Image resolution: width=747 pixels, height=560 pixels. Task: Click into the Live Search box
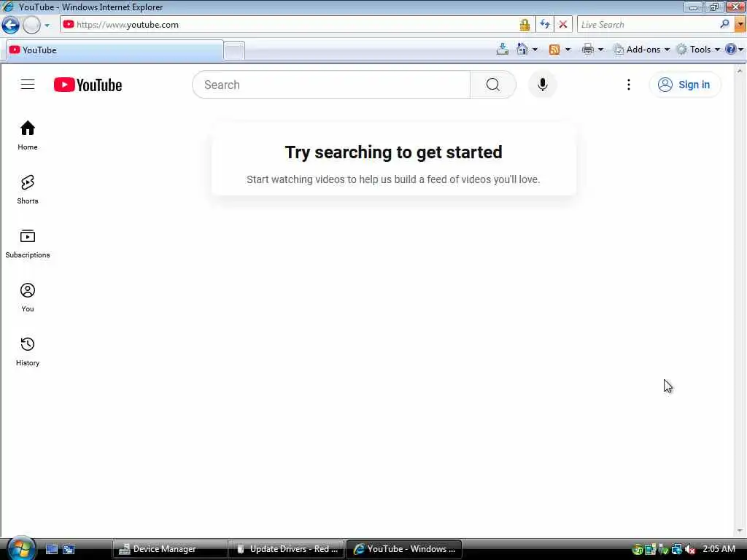(x=648, y=25)
